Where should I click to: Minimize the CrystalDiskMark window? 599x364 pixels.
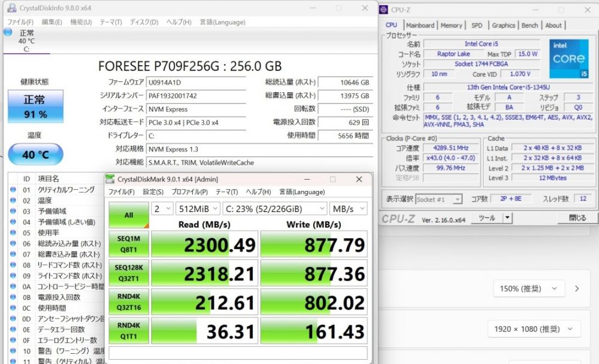pos(307,179)
